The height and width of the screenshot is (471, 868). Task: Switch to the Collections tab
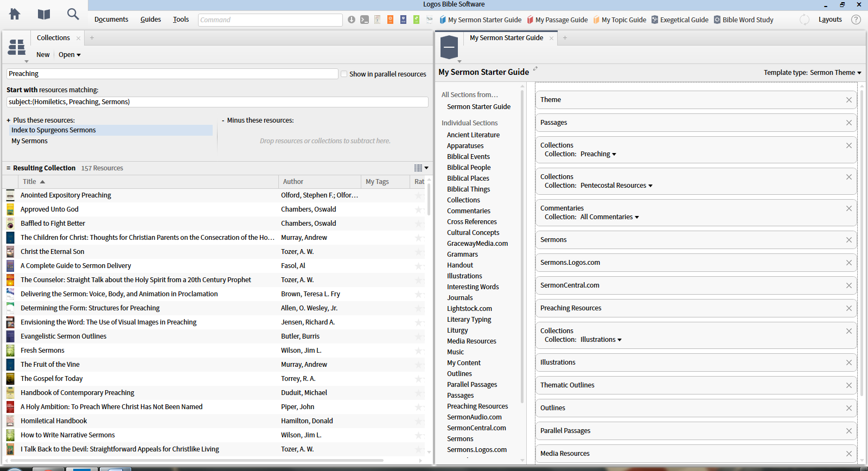53,38
